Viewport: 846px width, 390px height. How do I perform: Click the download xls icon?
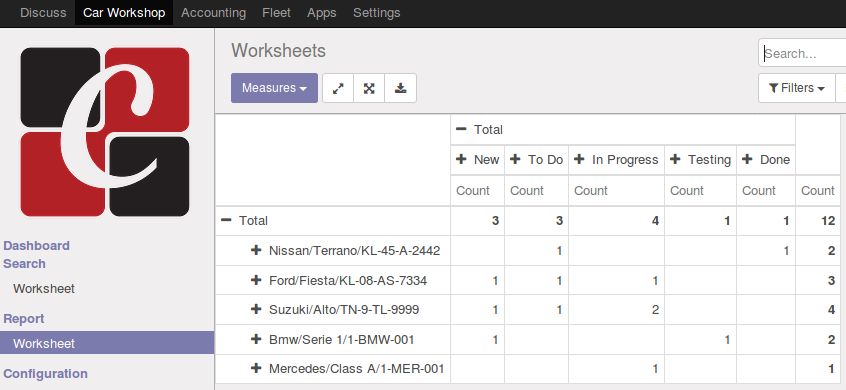pos(400,88)
